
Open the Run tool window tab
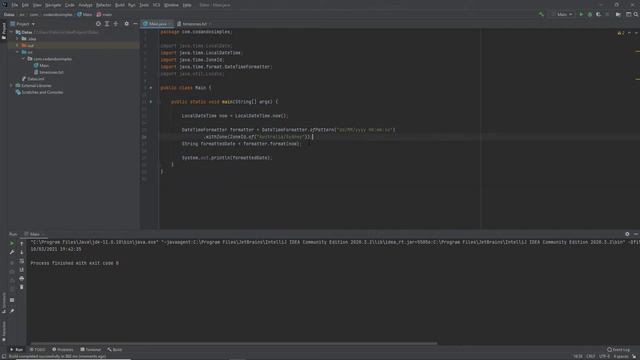click(x=16, y=350)
